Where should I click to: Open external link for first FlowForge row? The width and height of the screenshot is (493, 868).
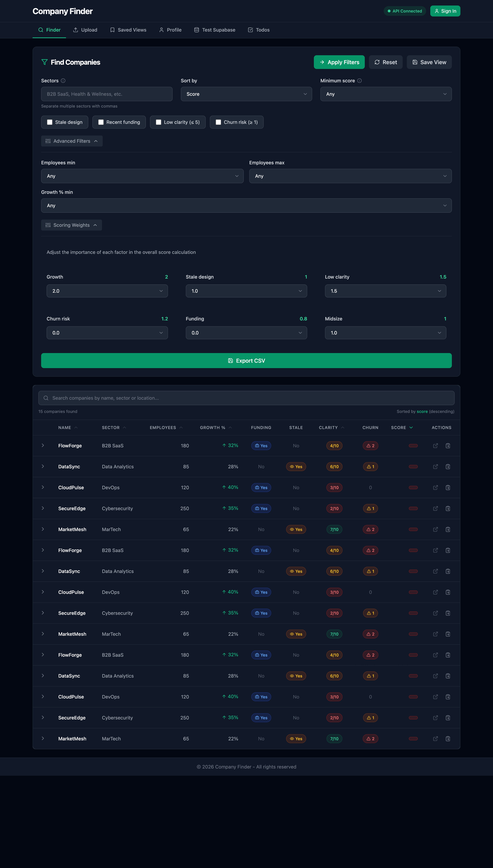click(x=435, y=446)
